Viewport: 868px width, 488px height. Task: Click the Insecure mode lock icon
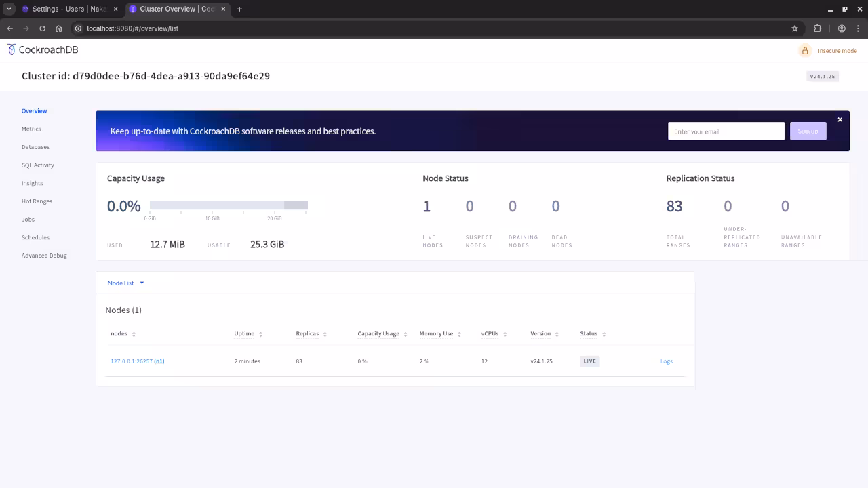806,50
